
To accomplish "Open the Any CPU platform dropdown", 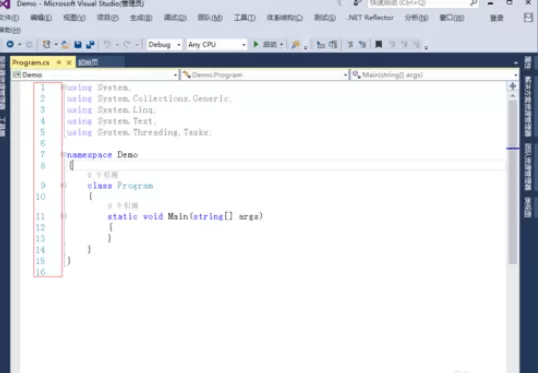I will point(217,45).
